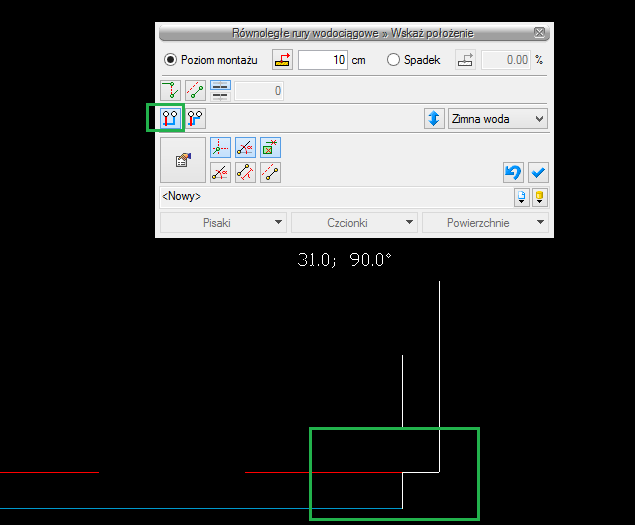The image size is (635, 525).
Task: Select the stepped parallel pipes connection icon
Action: pos(195,118)
